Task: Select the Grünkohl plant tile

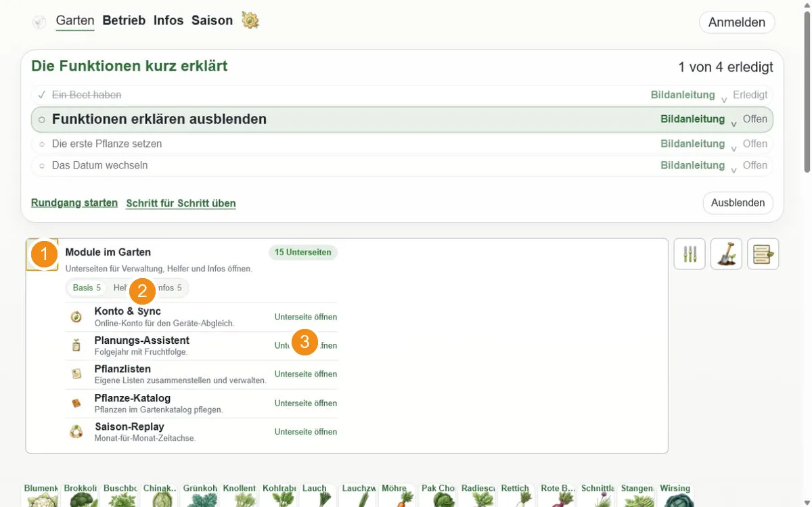Action: (x=200, y=495)
